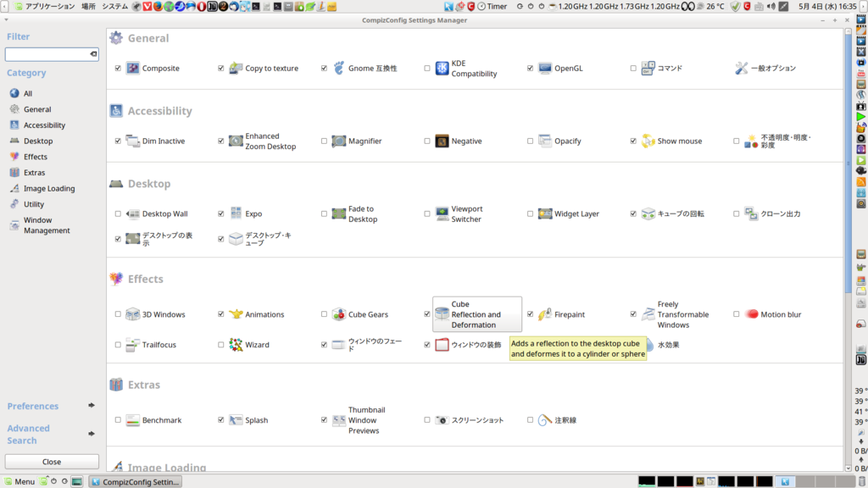Enable the KDE Compatibility checkbox
This screenshot has width=868, height=488.
pos(427,68)
